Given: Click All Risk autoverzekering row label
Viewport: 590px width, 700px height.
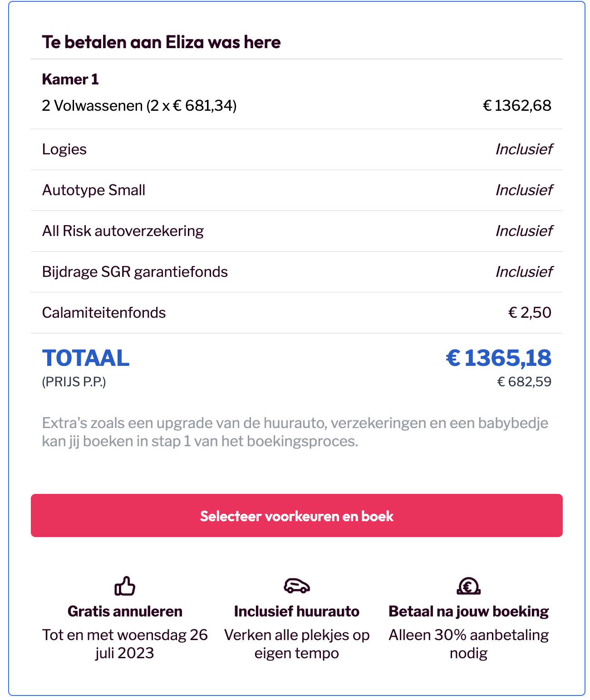Looking at the screenshot, I should (123, 231).
